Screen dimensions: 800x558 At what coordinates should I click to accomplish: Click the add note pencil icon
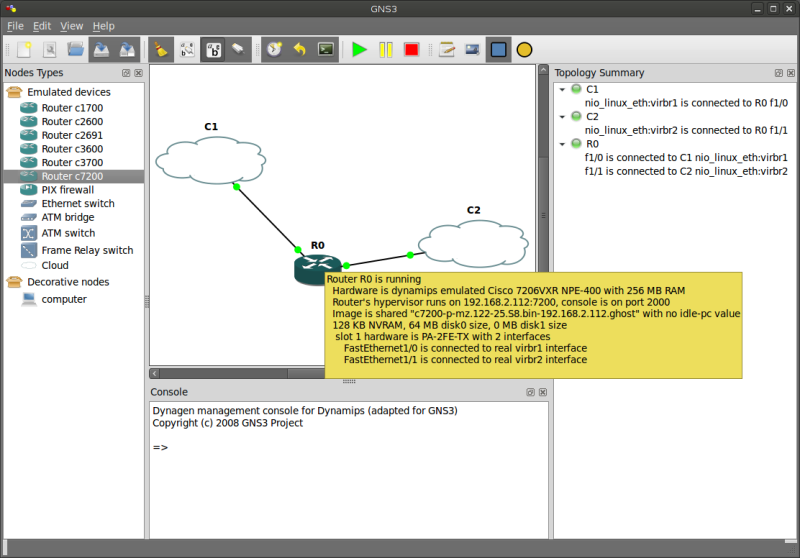tap(447, 49)
